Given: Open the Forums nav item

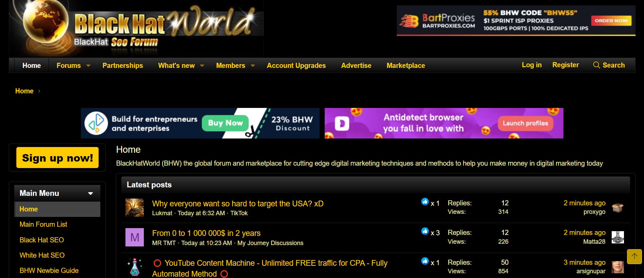Looking at the screenshot, I should pyautogui.click(x=69, y=66).
